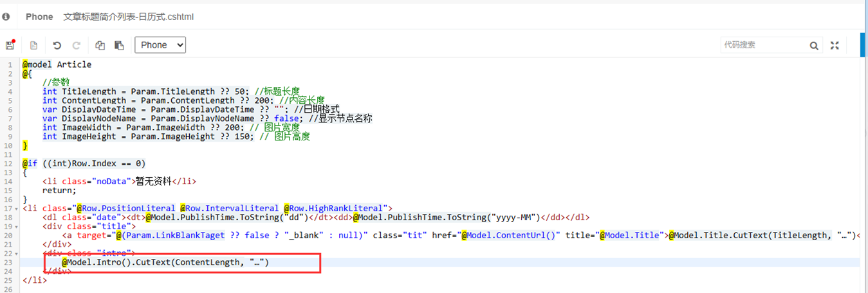The image size is (868, 293).
Task: Click the blue vertical bar at right edge
Action: pos(862,45)
